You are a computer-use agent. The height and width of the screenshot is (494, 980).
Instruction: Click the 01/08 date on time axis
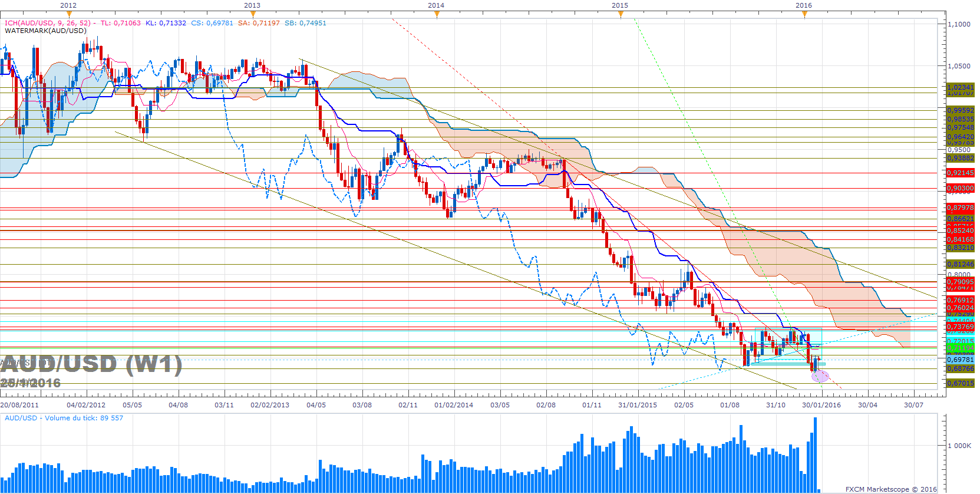tap(730, 405)
